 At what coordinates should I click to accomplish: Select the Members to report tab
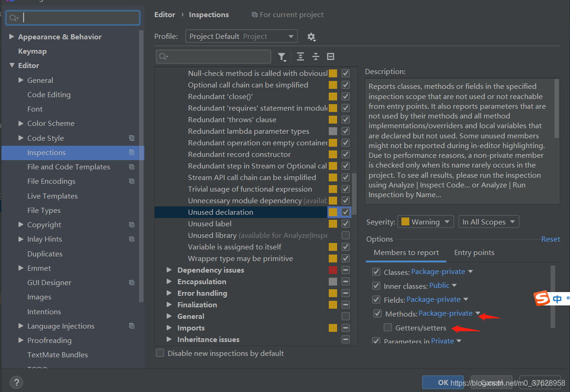click(x=406, y=253)
